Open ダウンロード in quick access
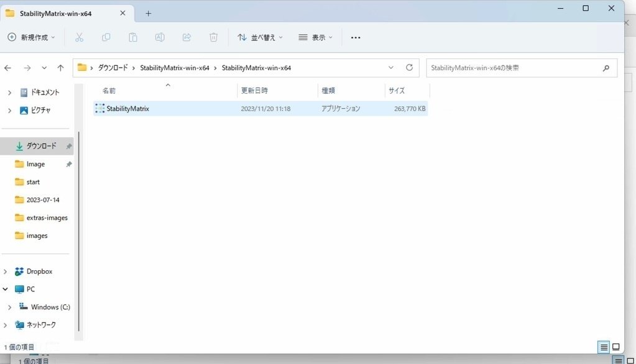The image size is (636, 364). tap(41, 146)
